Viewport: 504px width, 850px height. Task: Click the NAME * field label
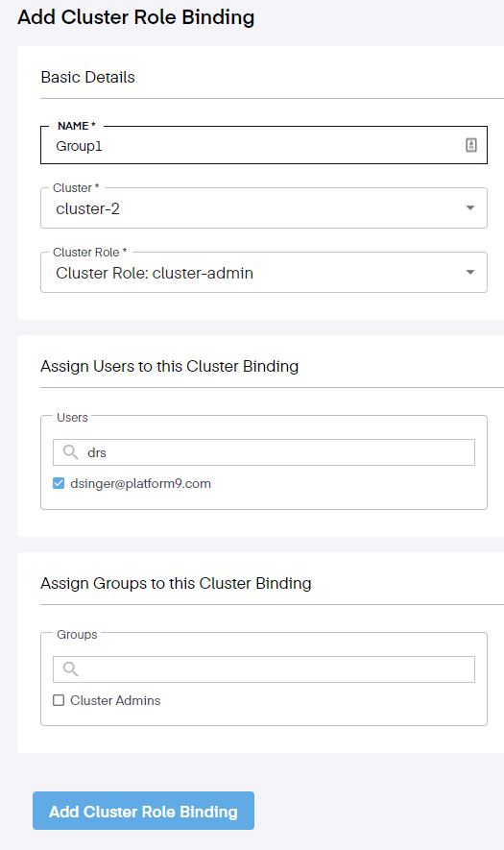coord(77,126)
